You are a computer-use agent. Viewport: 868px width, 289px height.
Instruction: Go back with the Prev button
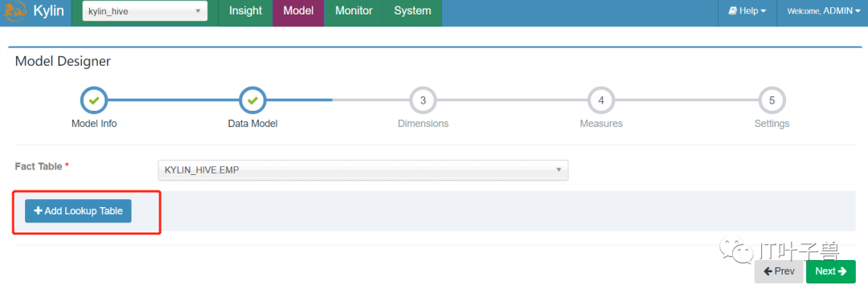(x=779, y=271)
